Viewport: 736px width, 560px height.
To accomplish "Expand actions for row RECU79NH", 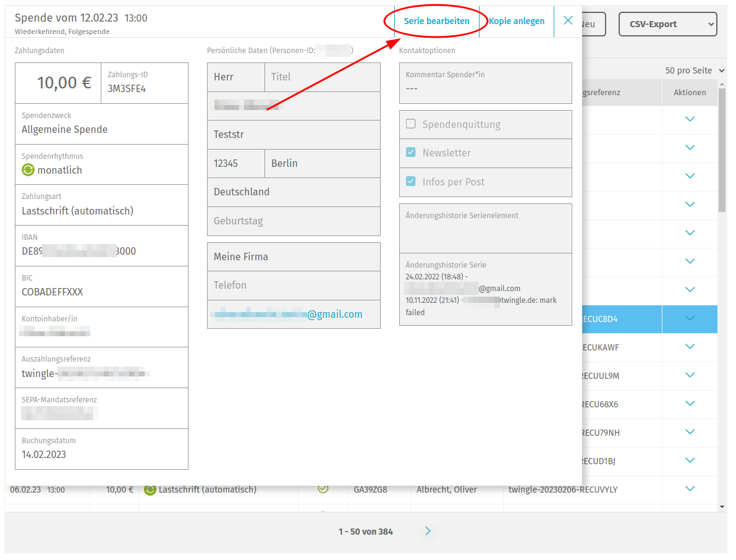I will pos(690,432).
